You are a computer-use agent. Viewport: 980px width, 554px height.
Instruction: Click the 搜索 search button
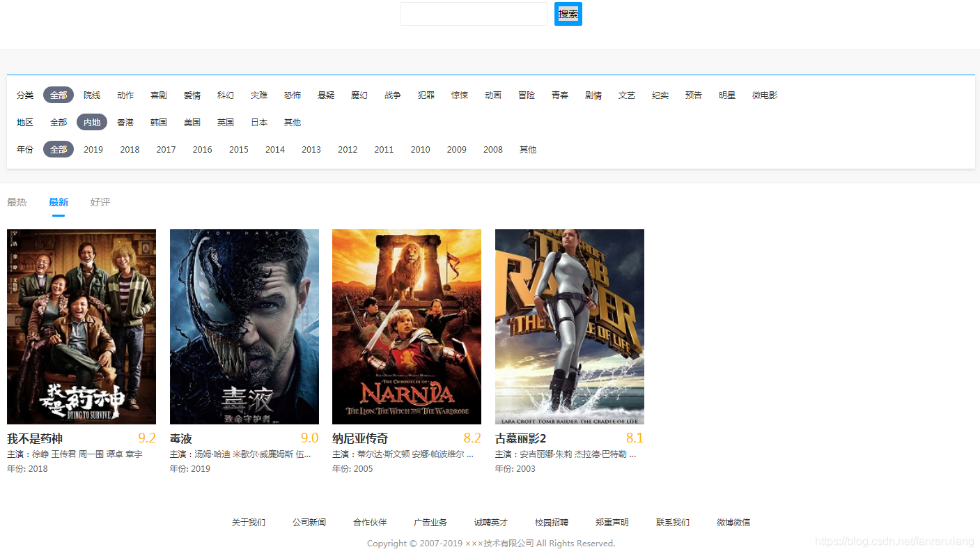pyautogui.click(x=568, y=14)
